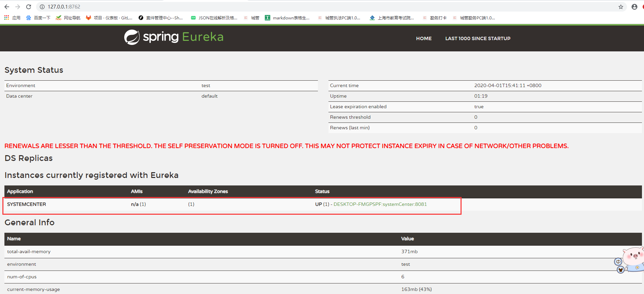Open the 城管勤务PC端1.0 bookmark
This screenshot has height=294, width=644.
(474, 18)
